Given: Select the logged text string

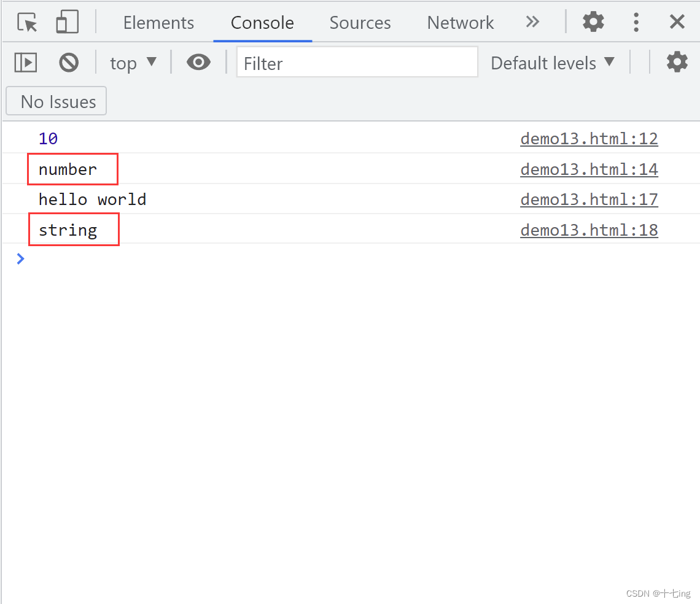Looking at the screenshot, I should [x=68, y=230].
